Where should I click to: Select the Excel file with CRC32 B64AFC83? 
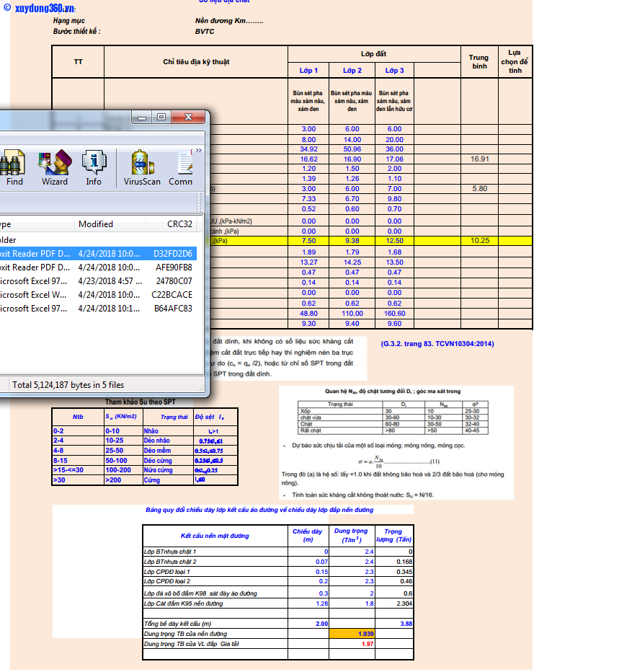click(x=98, y=309)
